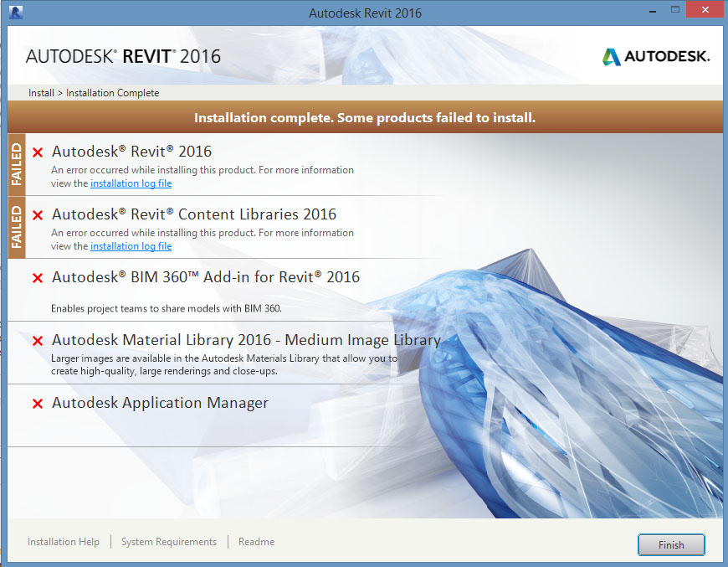
Task: Click red X icon beside Autodesk Application Manager
Action: pos(38,404)
